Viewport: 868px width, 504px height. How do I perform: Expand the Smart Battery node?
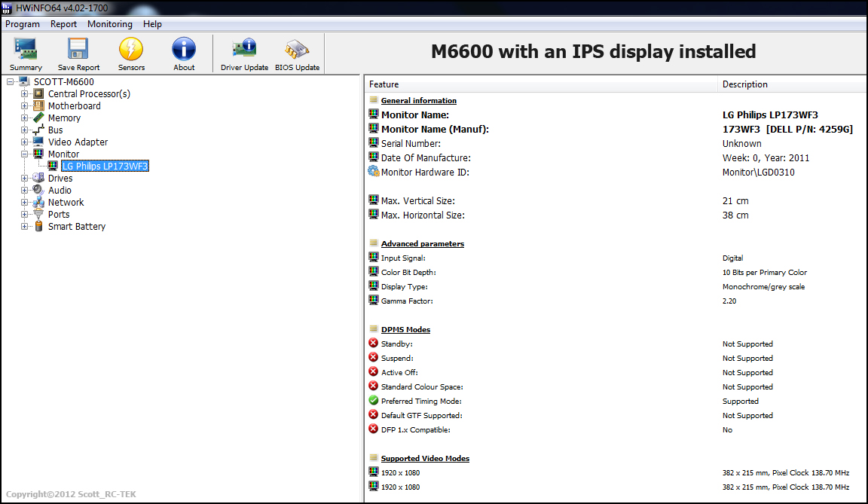24,226
